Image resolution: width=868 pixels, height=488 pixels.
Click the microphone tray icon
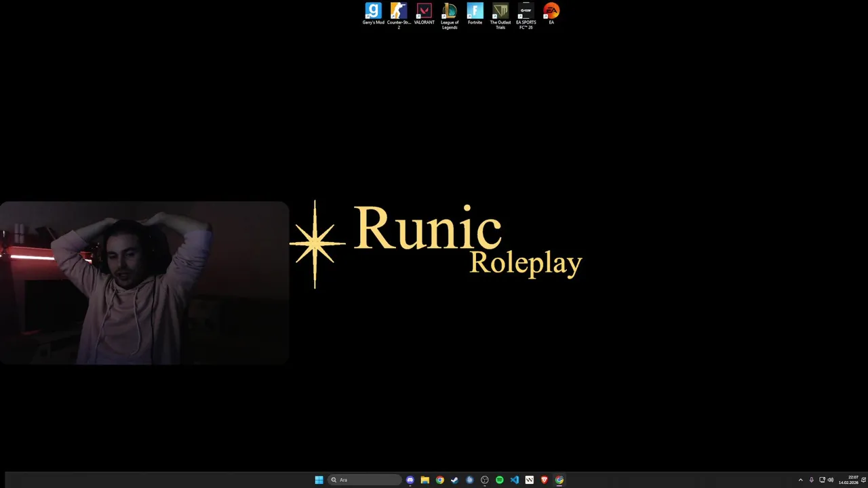pyautogui.click(x=812, y=480)
